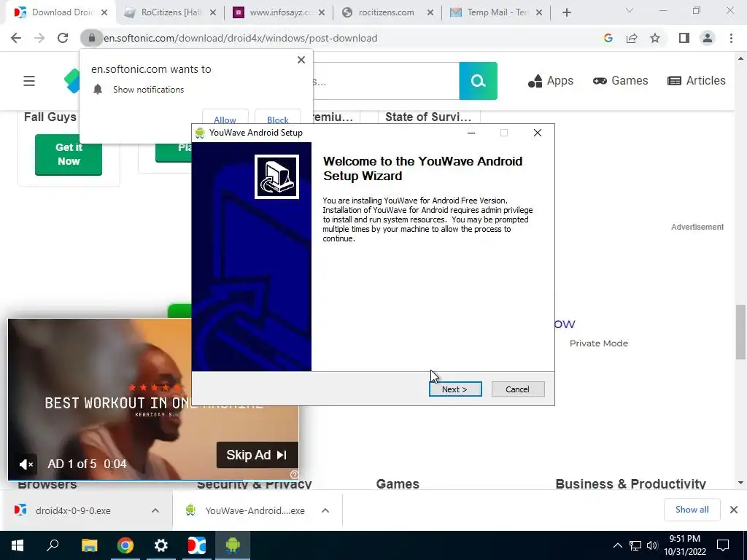This screenshot has height=560, width=747.
Task: Click the page vertical scrollbar thumb
Action: (x=740, y=332)
